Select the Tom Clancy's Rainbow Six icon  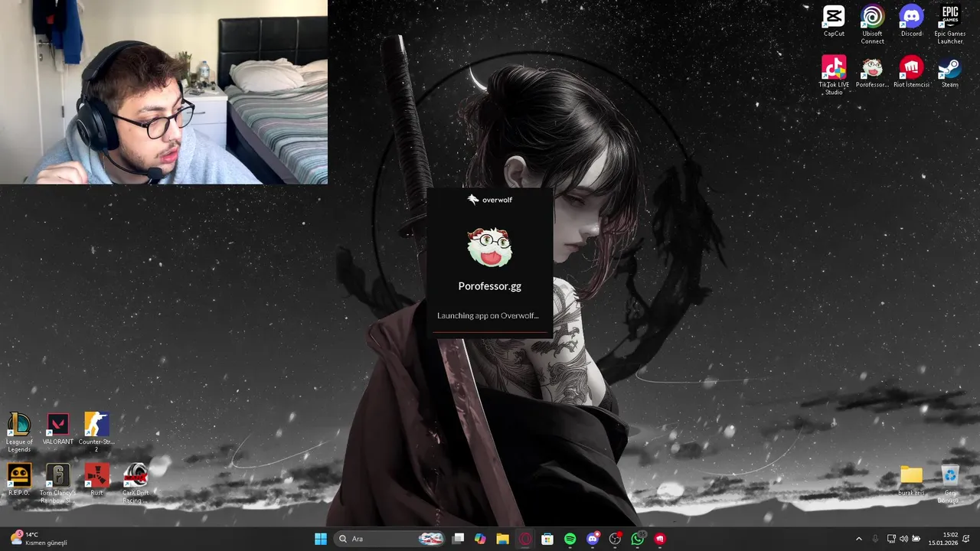(x=58, y=484)
